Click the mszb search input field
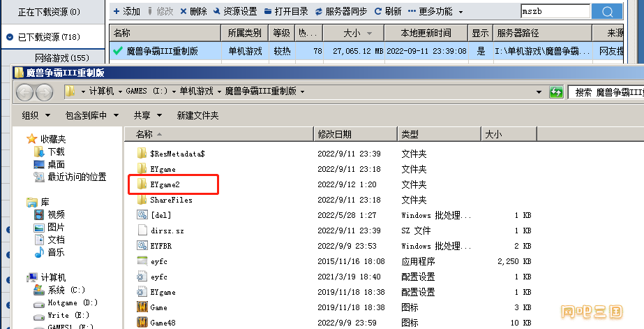The image size is (644, 329). click(555, 11)
